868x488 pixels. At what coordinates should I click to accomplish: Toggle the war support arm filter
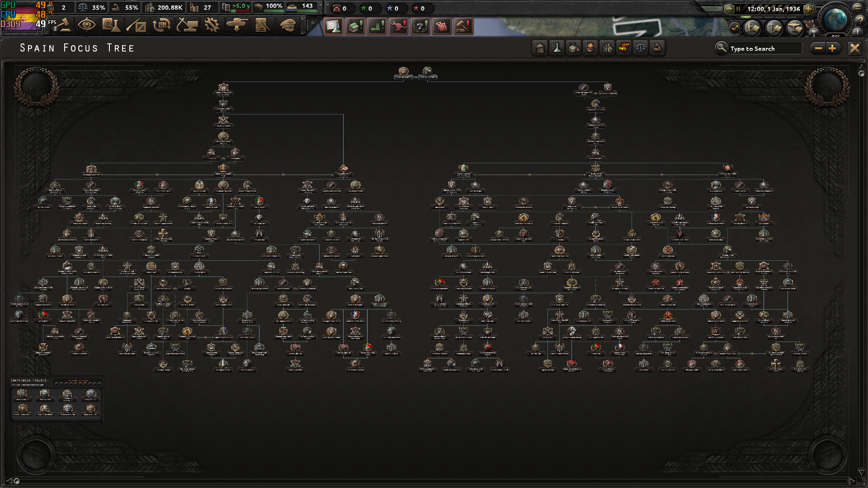pos(657,48)
